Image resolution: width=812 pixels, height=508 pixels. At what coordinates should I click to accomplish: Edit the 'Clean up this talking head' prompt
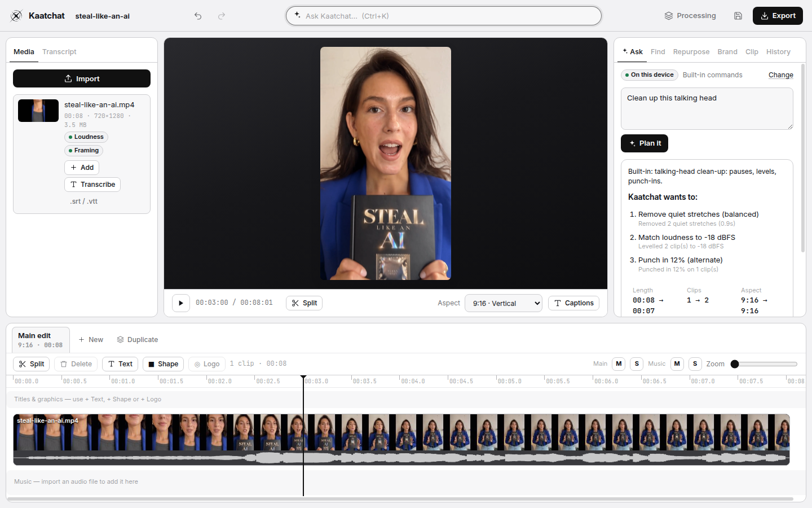pyautogui.click(x=707, y=108)
